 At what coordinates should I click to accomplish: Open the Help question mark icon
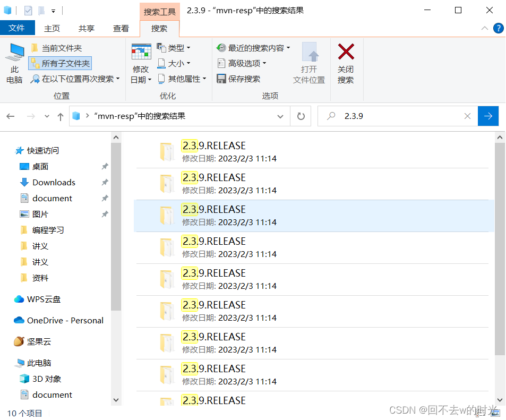tap(498, 29)
